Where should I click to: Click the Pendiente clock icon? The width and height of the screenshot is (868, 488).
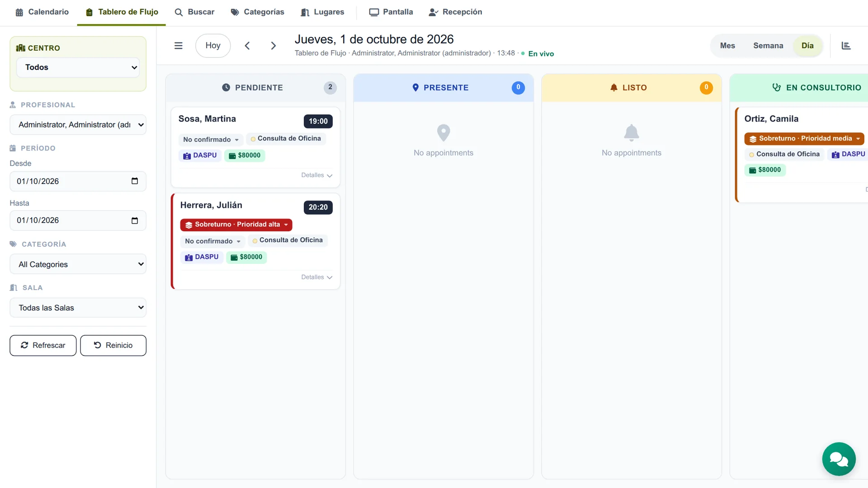226,88
